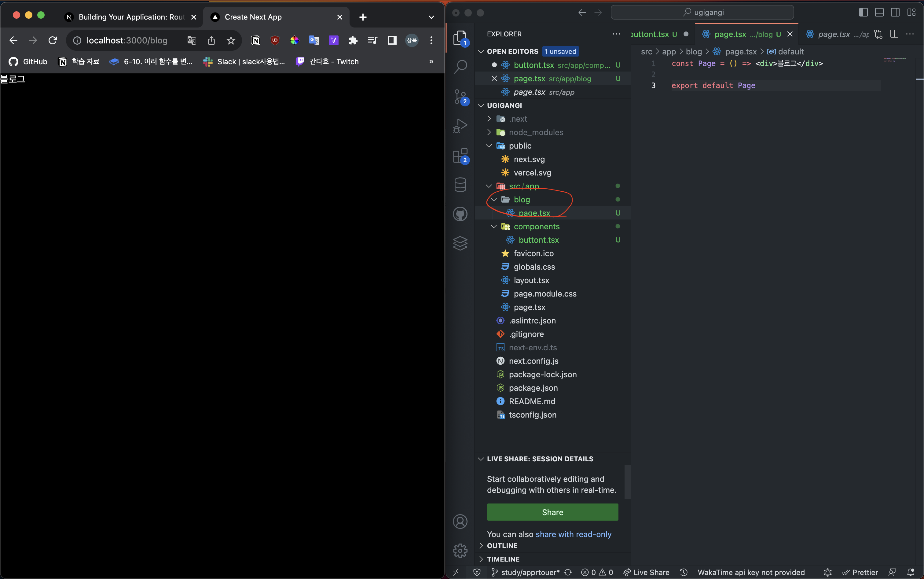Open GitHub bookmark in Chrome
Image resolution: width=924 pixels, height=579 pixels.
point(28,61)
